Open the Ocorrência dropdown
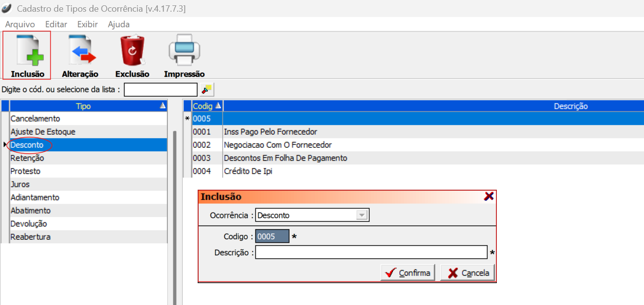Viewport: 644px width, 305px height. click(x=361, y=215)
